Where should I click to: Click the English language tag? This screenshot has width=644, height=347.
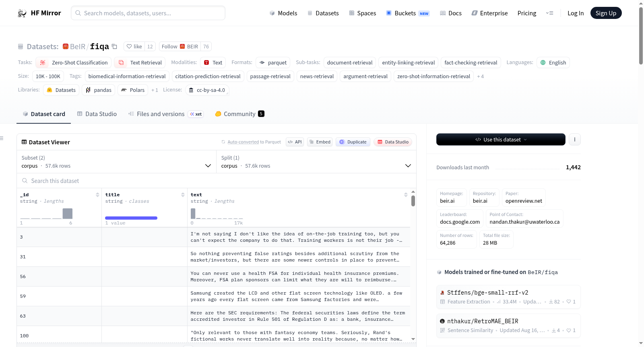coord(553,62)
